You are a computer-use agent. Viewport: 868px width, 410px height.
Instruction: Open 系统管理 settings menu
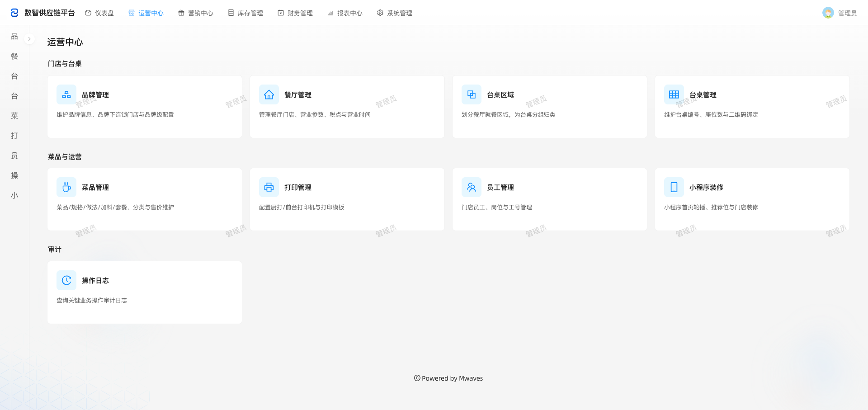tap(395, 13)
